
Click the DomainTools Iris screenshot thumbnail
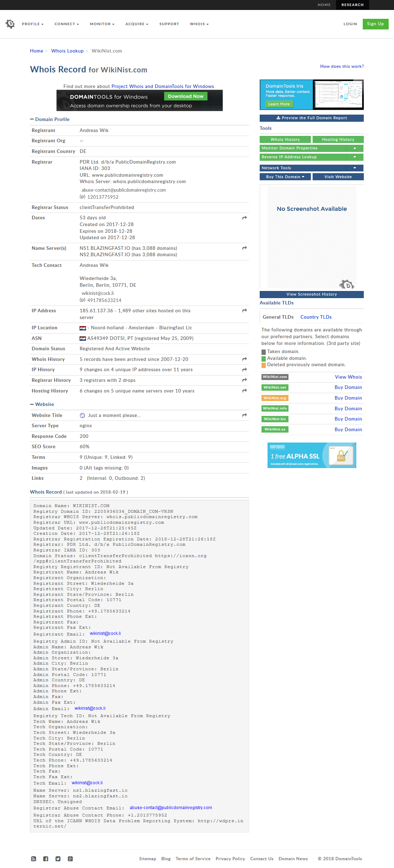click(338, 94)
